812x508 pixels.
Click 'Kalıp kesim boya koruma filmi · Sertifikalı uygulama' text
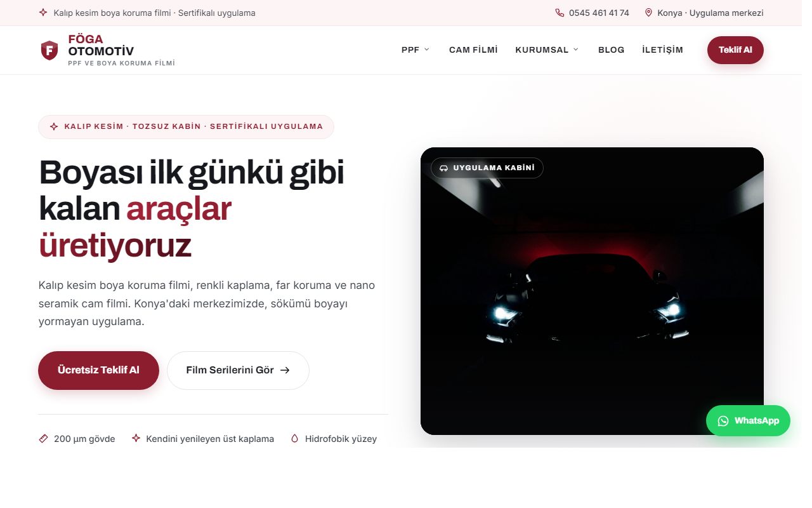[155, 13]
